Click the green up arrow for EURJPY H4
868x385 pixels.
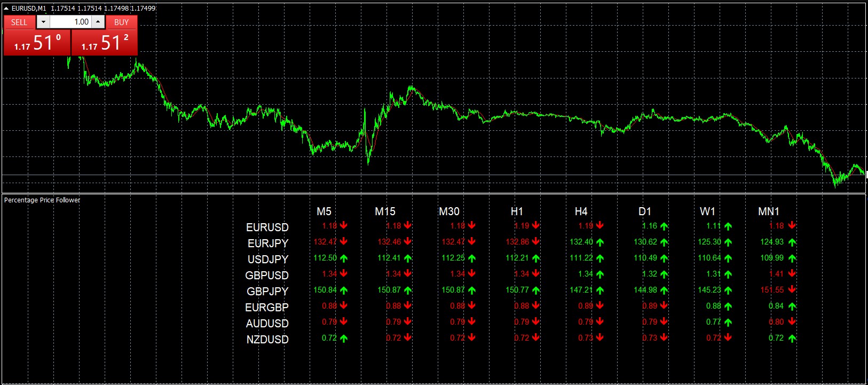tap(600, 242)
